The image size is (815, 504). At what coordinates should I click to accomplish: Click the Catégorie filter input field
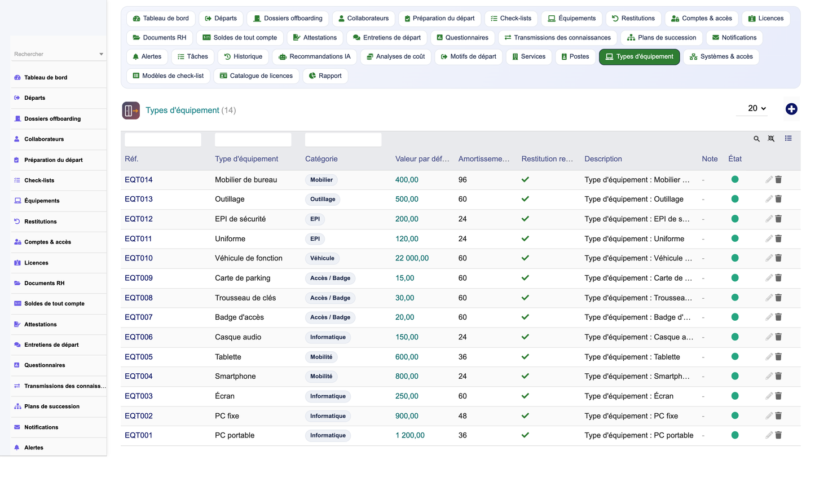[343, 140]
